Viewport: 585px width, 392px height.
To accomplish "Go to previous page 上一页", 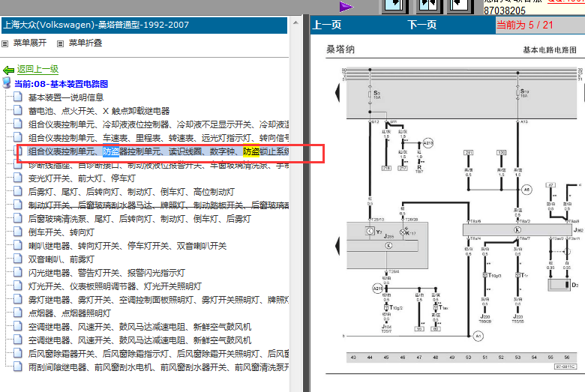I will pyautogui.click(x=326, y=25).
